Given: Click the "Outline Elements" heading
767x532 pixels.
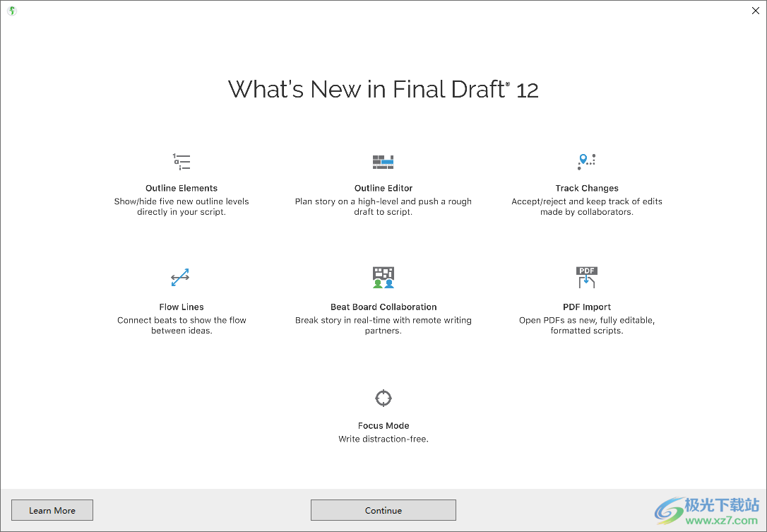Looking at the screenshot, I should point(182,188).
